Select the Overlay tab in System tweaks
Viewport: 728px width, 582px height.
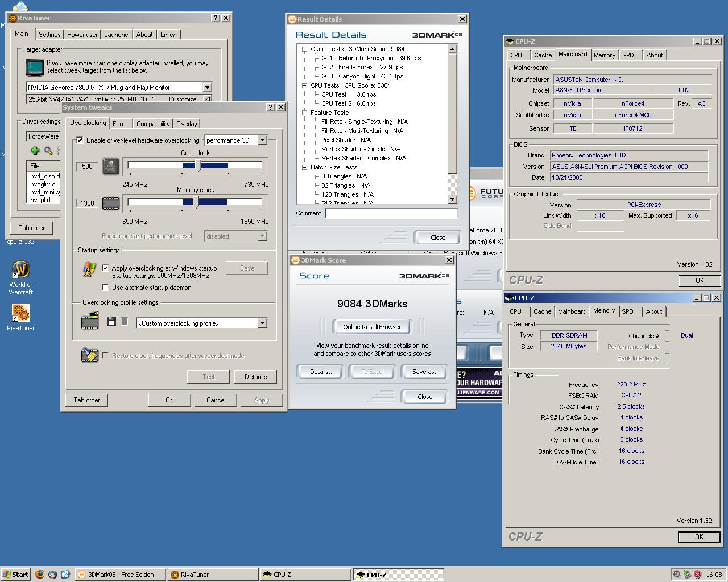[187, 123]
